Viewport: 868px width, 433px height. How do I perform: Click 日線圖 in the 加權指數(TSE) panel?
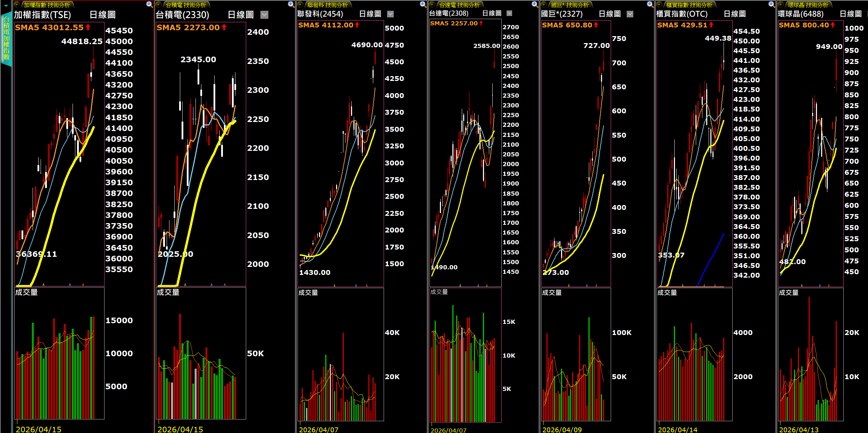[x=102, y=15]
